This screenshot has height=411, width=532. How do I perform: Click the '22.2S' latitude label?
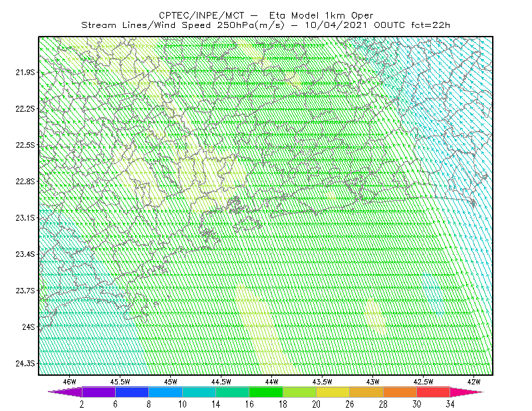click(25, 108)
